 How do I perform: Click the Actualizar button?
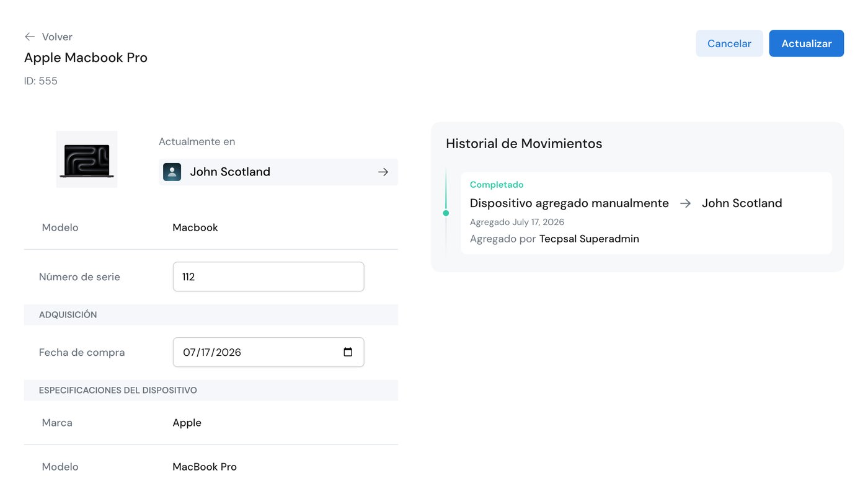point(807,43)
